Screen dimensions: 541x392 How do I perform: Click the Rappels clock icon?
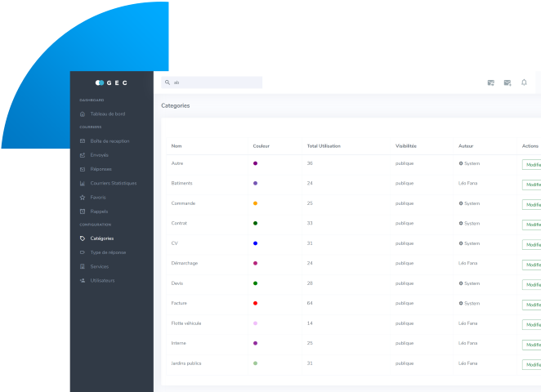83,212
